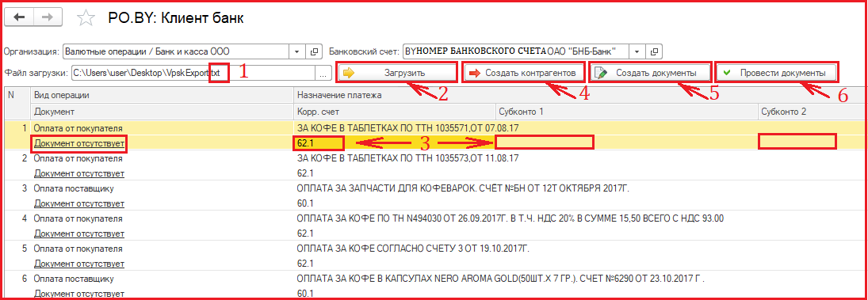Browse for upload file with ellipsis button
868x300 pixels.
[x=323, y=73]
